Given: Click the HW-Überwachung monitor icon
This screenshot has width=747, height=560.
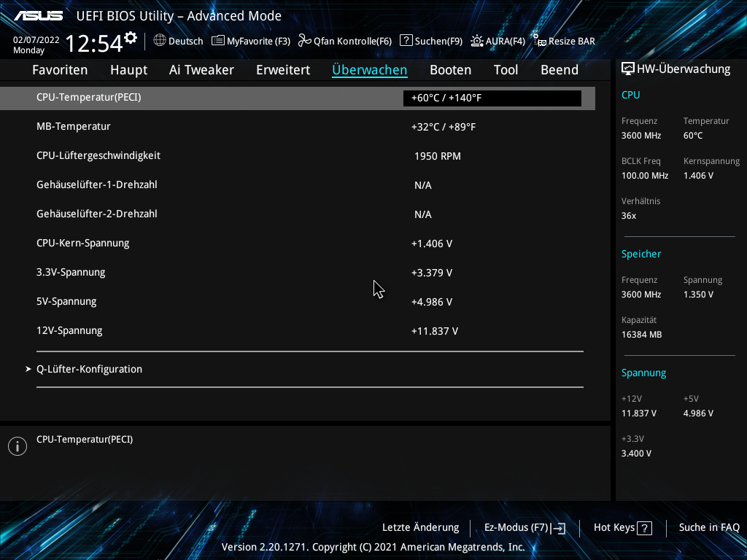Looking at the screenshot, I should tap(628, 69).
